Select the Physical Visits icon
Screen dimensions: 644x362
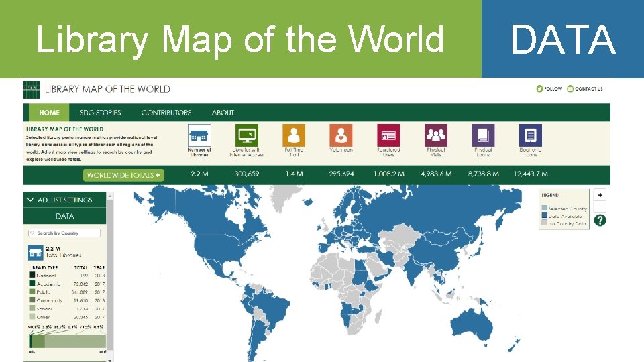point(436,135)
